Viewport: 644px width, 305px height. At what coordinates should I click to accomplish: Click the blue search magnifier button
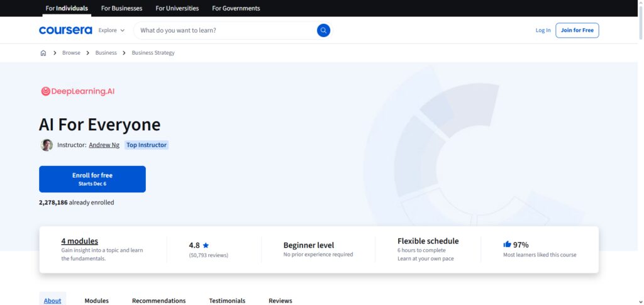tap(323, 30)
